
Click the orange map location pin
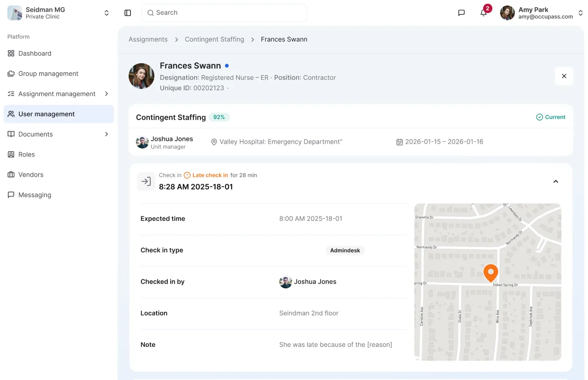click(x=491, y=273)
